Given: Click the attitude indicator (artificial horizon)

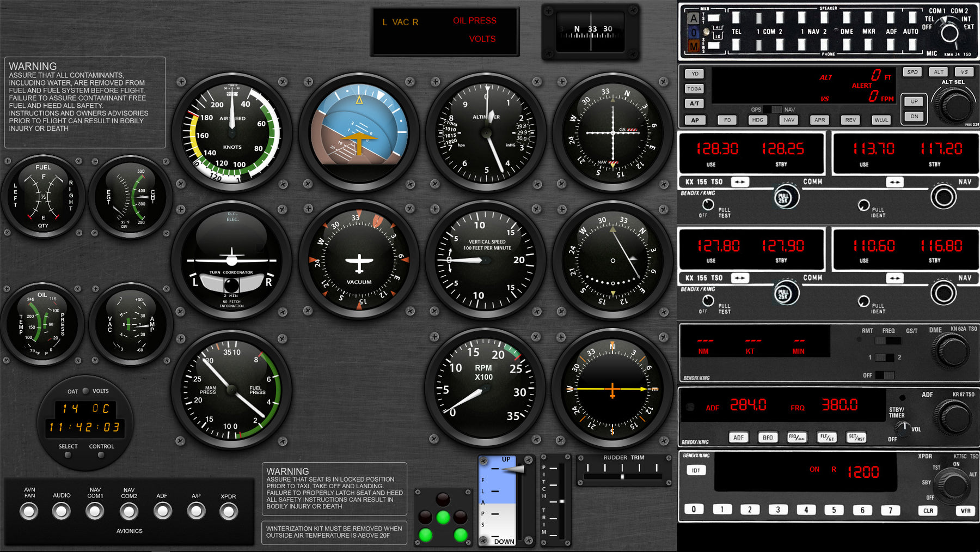Looking at the screenshot, I should pyautogui.click(x=359, y=132).
